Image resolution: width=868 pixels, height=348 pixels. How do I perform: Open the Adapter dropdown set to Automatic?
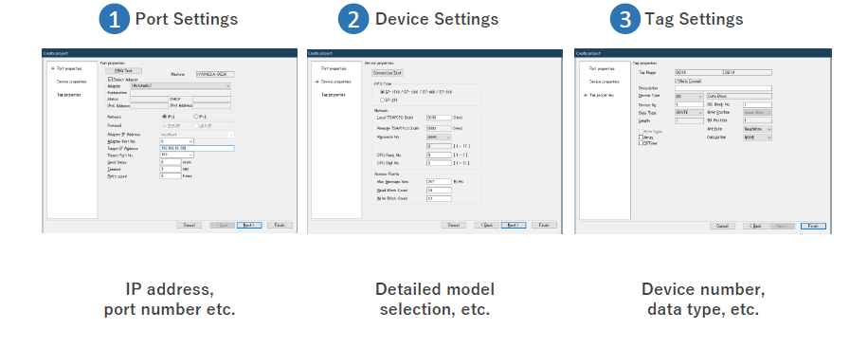coord(180,86)
